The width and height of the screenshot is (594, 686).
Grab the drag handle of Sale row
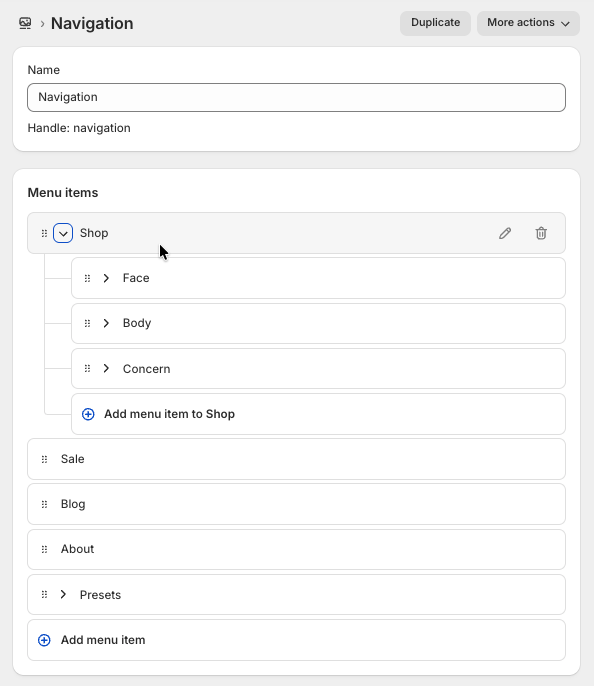(x=44, y=459)
